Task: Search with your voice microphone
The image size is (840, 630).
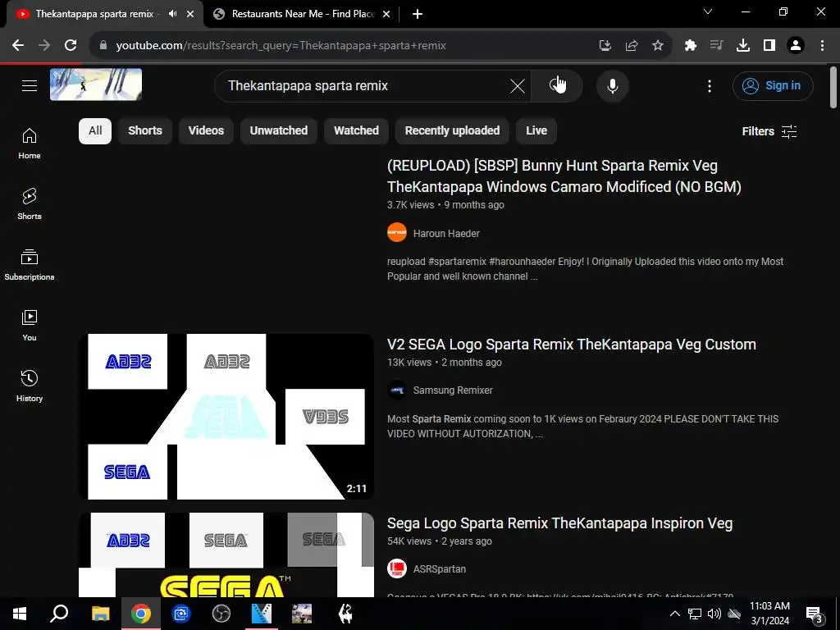Action: (x=612, y=85)
